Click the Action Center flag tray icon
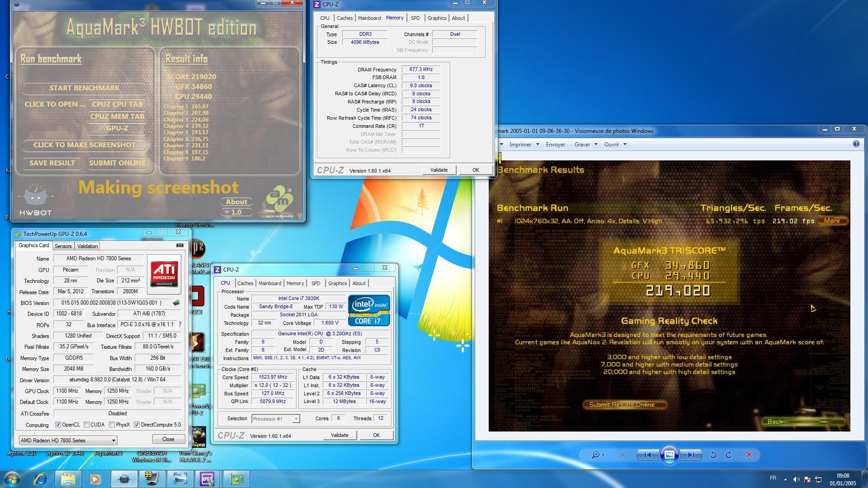 pyautogui.click(x=807, y=479)
